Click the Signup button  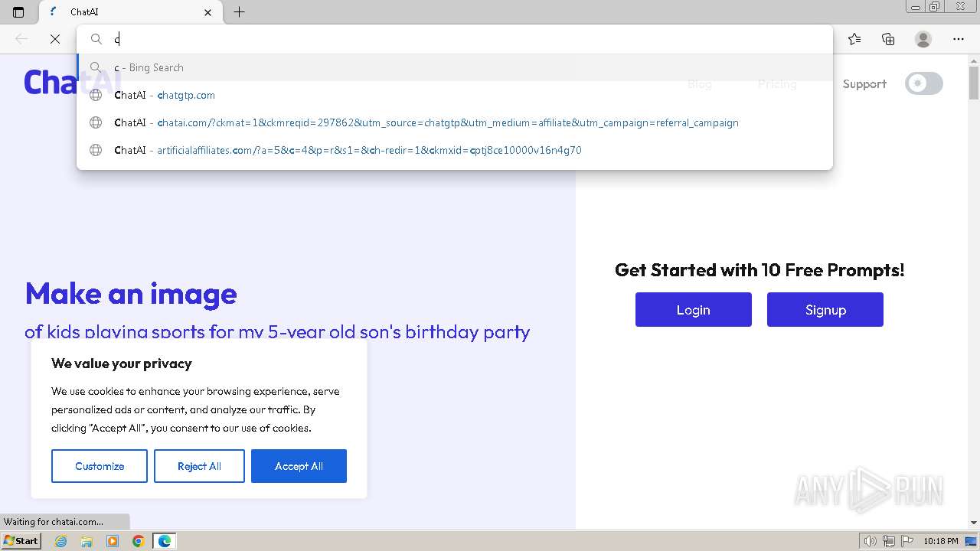tap(825, 310)
